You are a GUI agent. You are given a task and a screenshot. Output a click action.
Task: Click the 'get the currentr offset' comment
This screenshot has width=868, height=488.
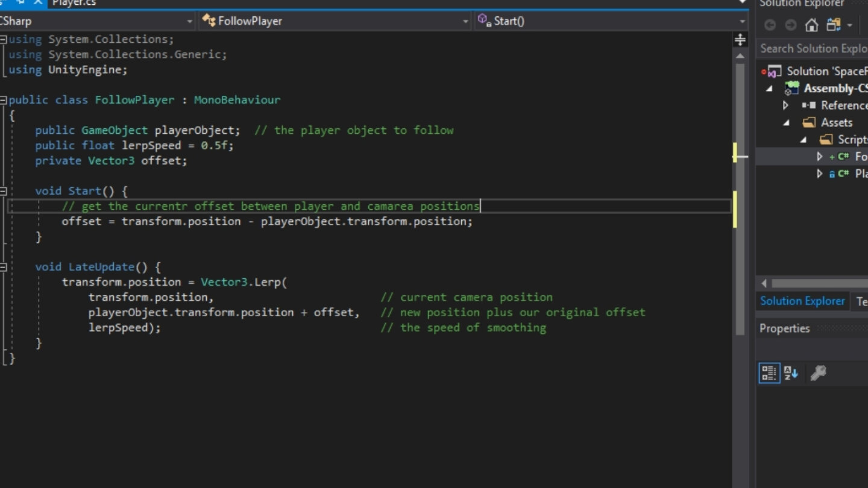point(271,206)
